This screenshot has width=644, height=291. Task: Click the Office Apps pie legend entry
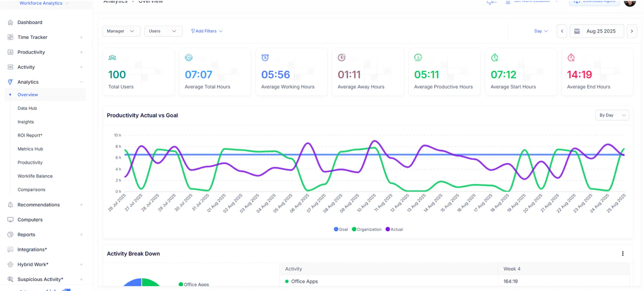click(x=194, y=284)
